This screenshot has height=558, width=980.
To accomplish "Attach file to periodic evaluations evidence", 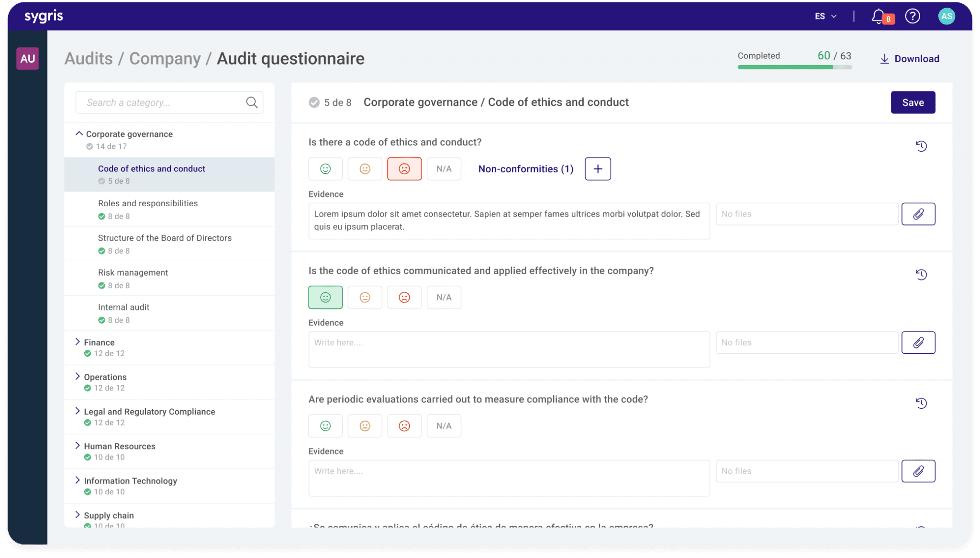I will (918, 471).
